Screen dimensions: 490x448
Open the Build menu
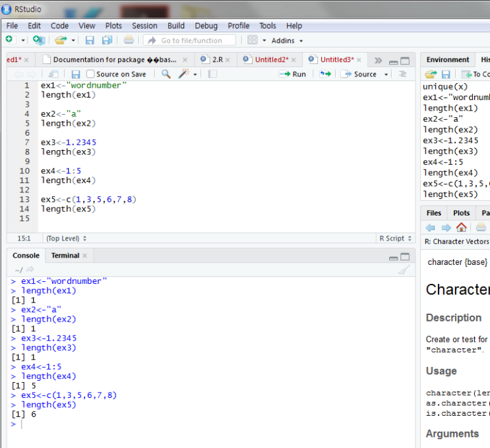176,26
